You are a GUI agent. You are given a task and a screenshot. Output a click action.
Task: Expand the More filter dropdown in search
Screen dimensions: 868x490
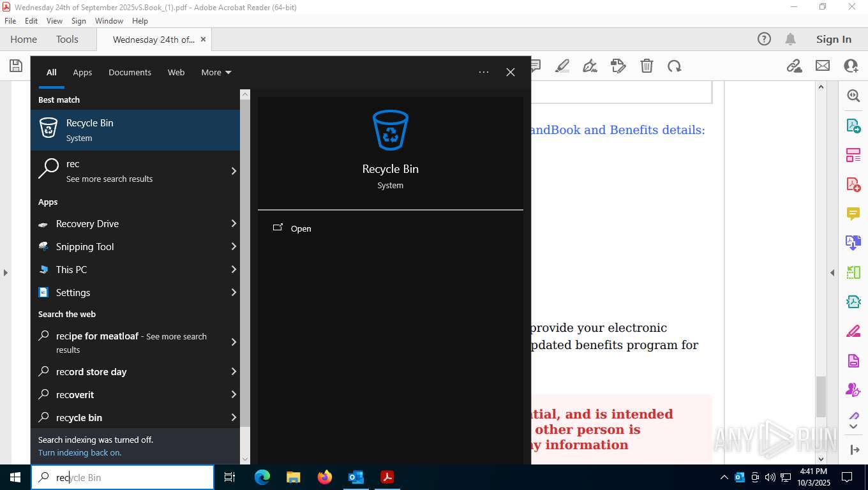216,72
